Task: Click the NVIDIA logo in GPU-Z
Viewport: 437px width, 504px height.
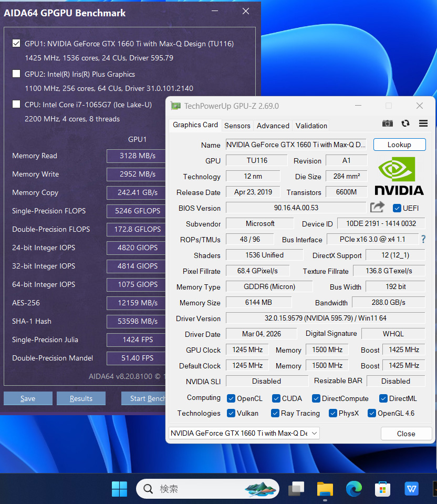Action: click(399, 176)
